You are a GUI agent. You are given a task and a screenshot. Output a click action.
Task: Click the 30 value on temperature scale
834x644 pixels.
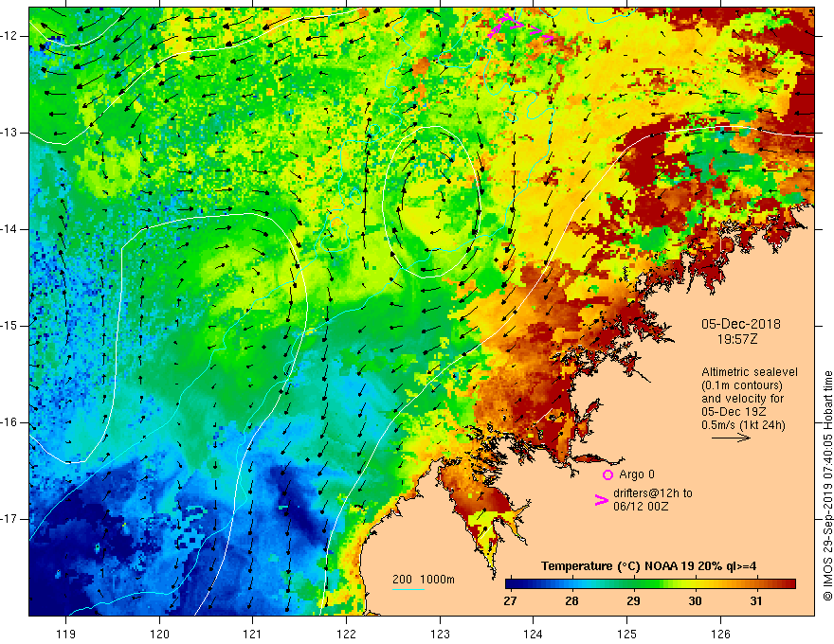pyautogui.click(x=695, y=601)
